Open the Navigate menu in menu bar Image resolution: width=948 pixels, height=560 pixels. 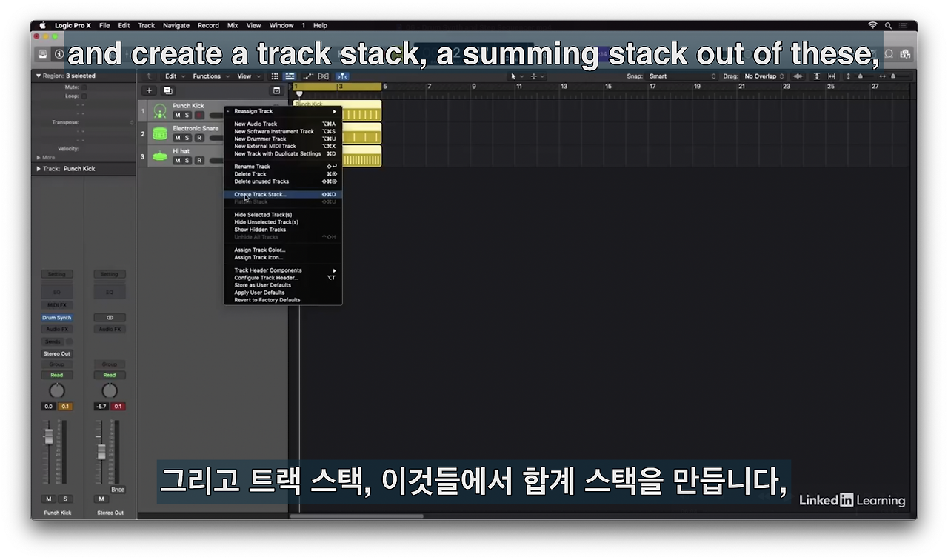coord(176,25)
